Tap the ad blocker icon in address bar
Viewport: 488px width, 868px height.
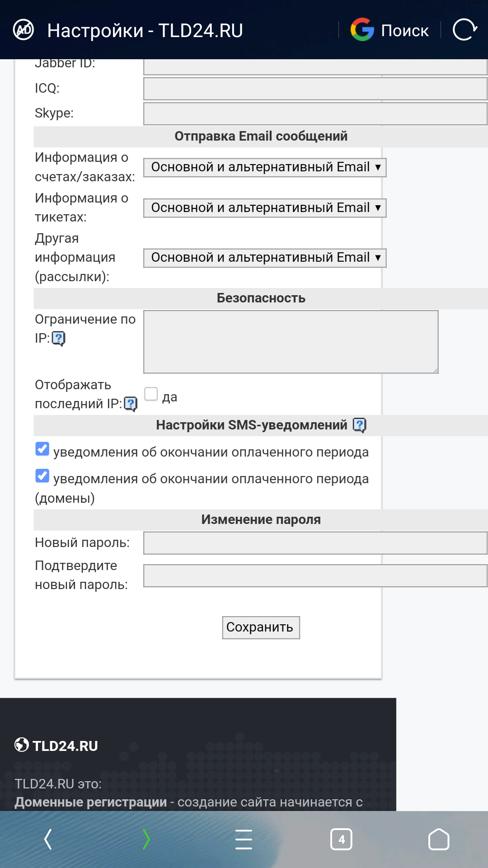tap(23, 30)
